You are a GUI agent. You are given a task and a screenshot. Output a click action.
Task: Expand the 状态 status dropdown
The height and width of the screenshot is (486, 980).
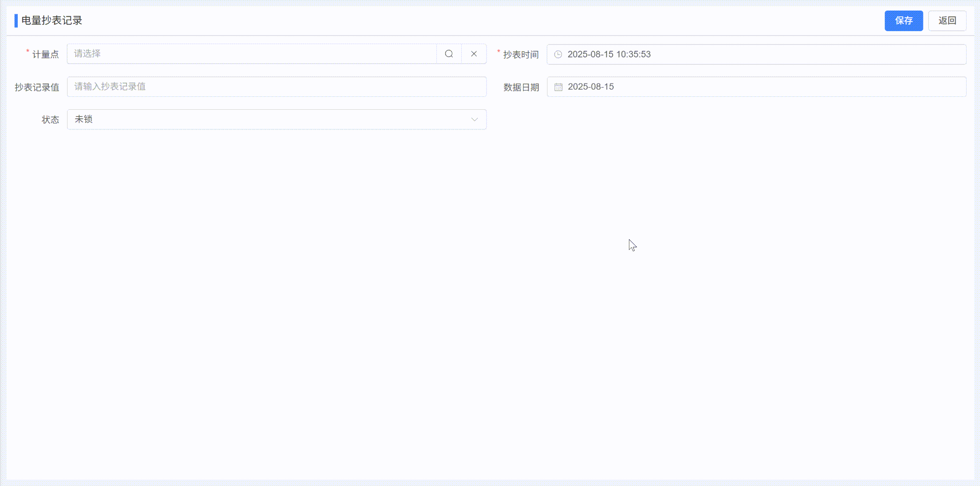(x=276, y=119)
